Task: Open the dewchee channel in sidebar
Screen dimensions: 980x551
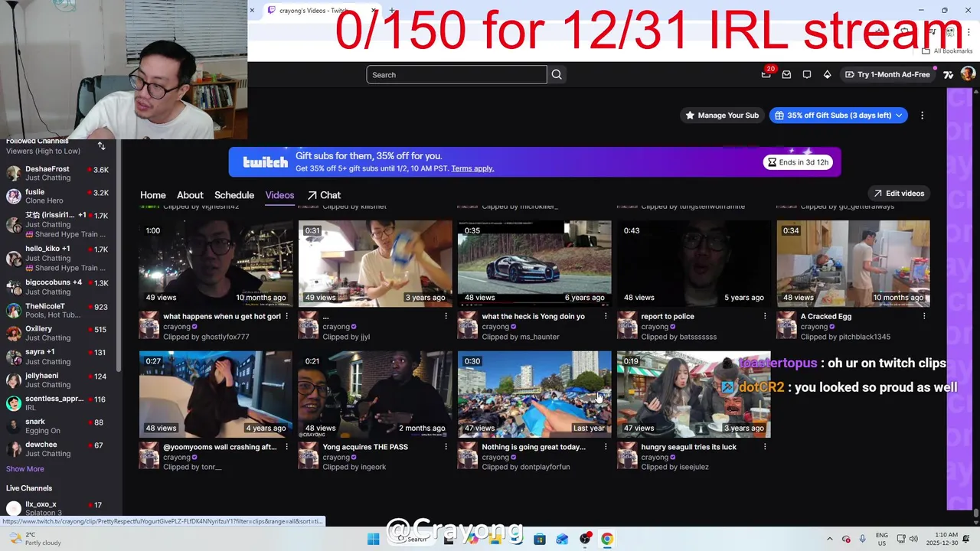Action: coord(61,448)
